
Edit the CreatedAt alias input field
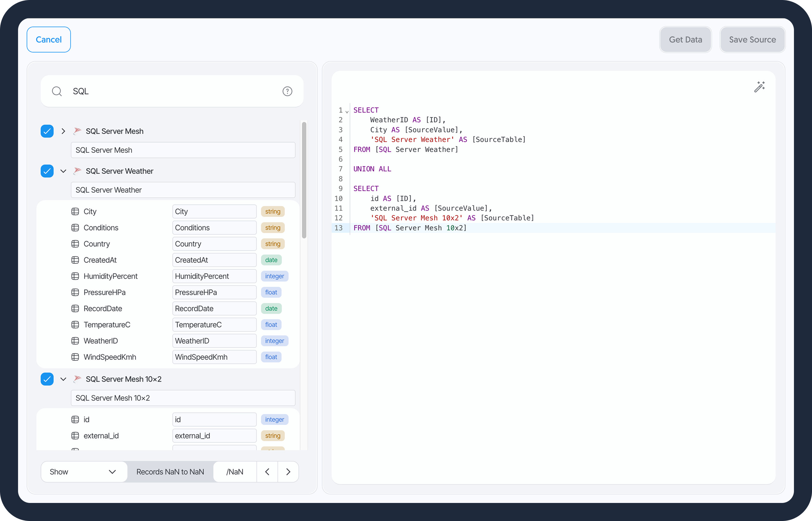coord(214,260)
